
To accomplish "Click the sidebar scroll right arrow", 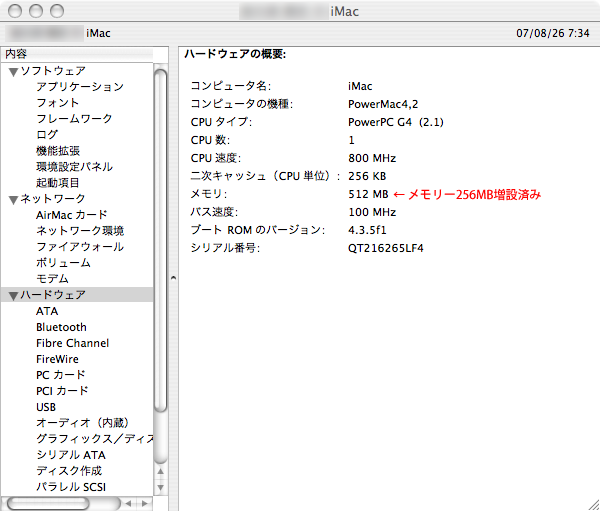I will point(144,503).
